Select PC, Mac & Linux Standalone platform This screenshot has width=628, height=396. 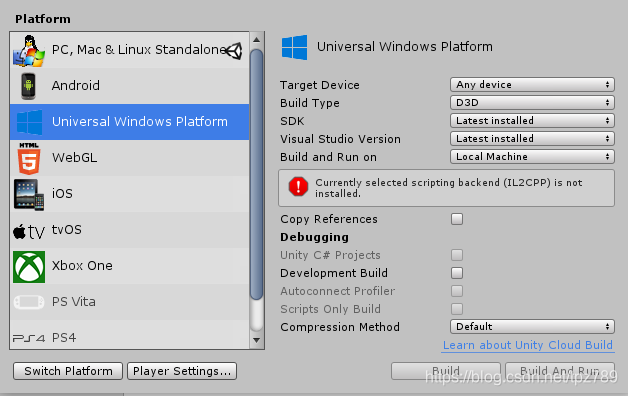(x=129, y=50)
